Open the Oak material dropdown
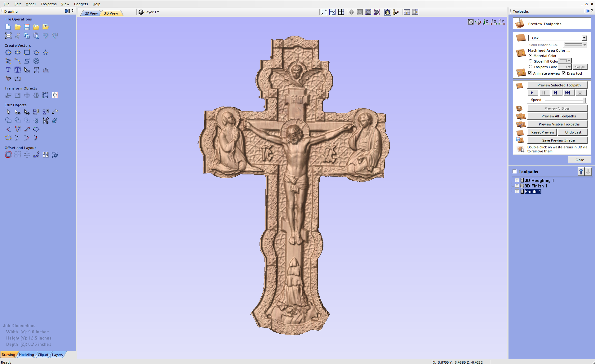Viewport: 595px width, 364px height. point(585,38)
